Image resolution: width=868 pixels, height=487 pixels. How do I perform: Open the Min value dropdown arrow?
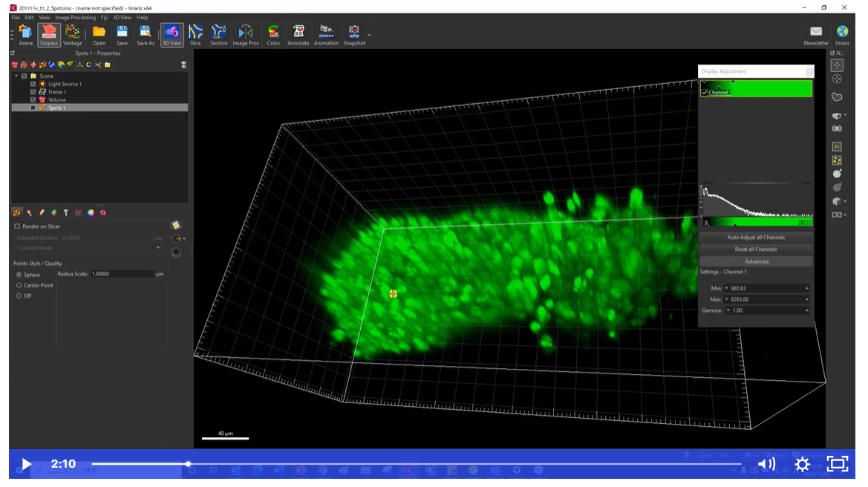point(727,288)
